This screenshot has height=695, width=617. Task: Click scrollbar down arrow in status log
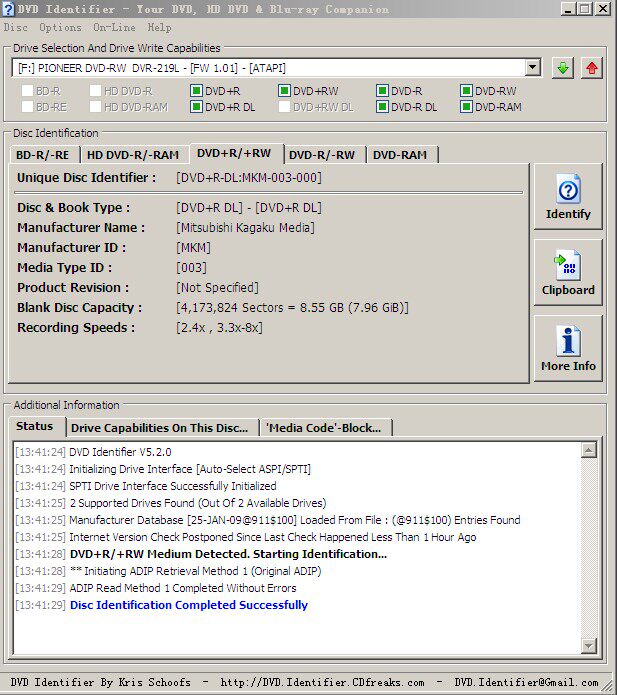tap(589, 646)
